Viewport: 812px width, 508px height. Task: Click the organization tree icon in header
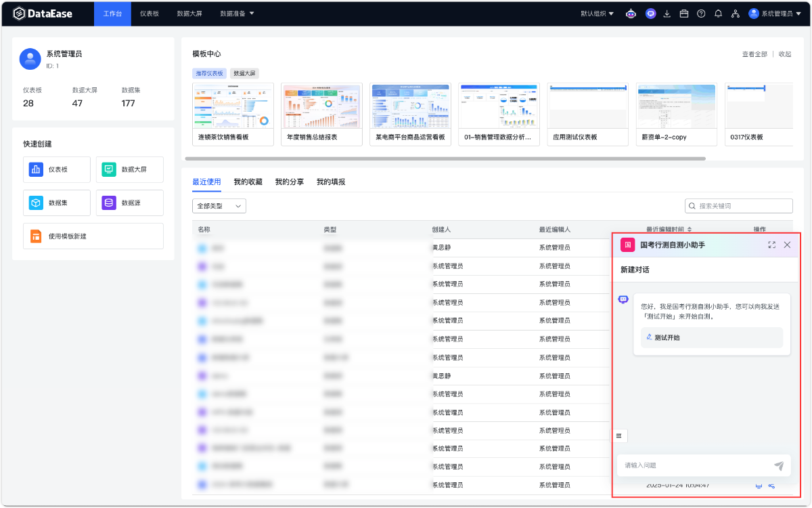736,14
